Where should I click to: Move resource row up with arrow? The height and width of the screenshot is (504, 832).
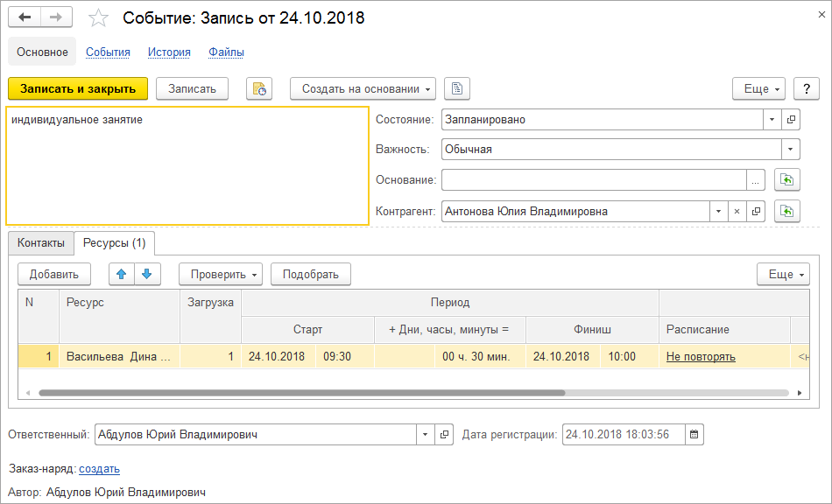pos(121,274)
